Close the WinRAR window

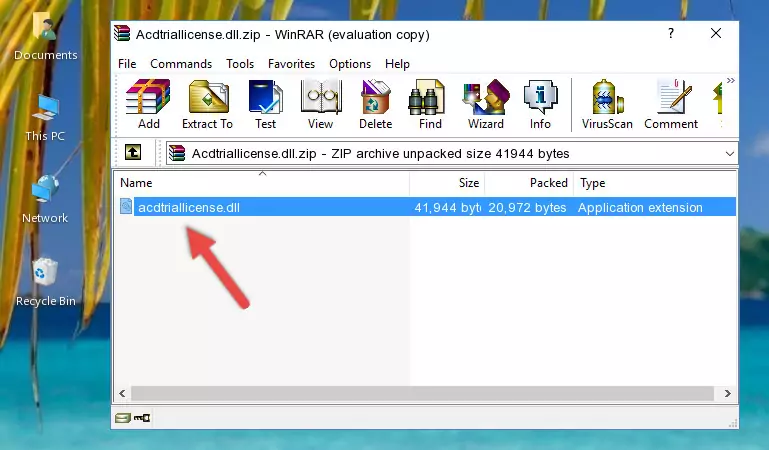[x=716, y=33]
